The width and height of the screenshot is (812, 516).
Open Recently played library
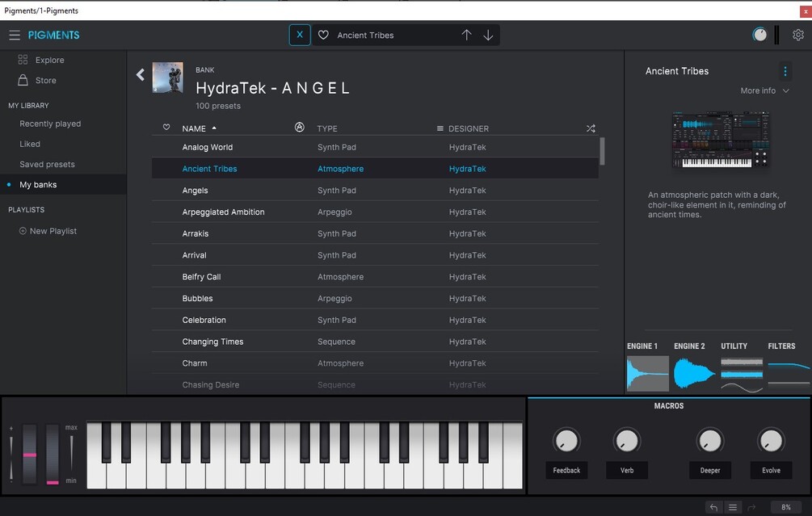click(x=50, y=124)
